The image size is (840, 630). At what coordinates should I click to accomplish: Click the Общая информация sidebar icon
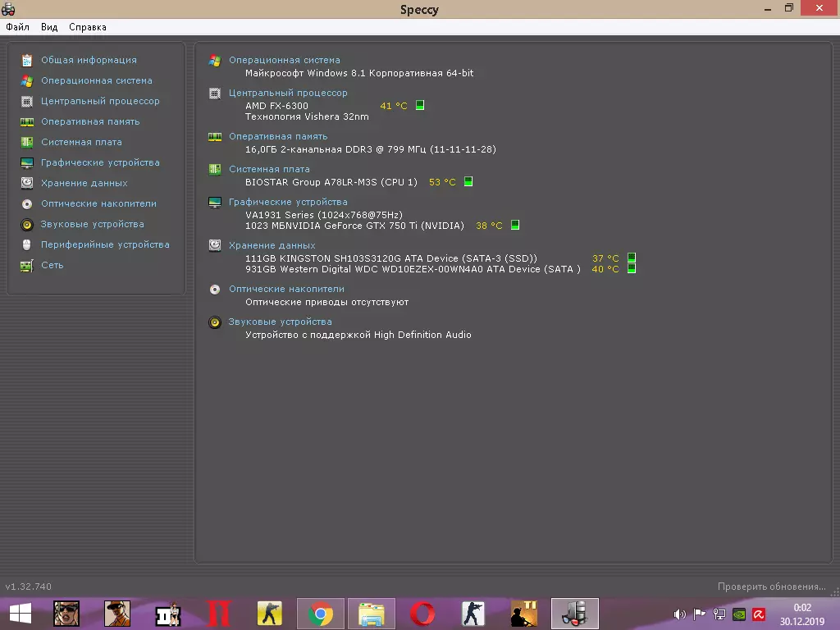click(27, 60)
